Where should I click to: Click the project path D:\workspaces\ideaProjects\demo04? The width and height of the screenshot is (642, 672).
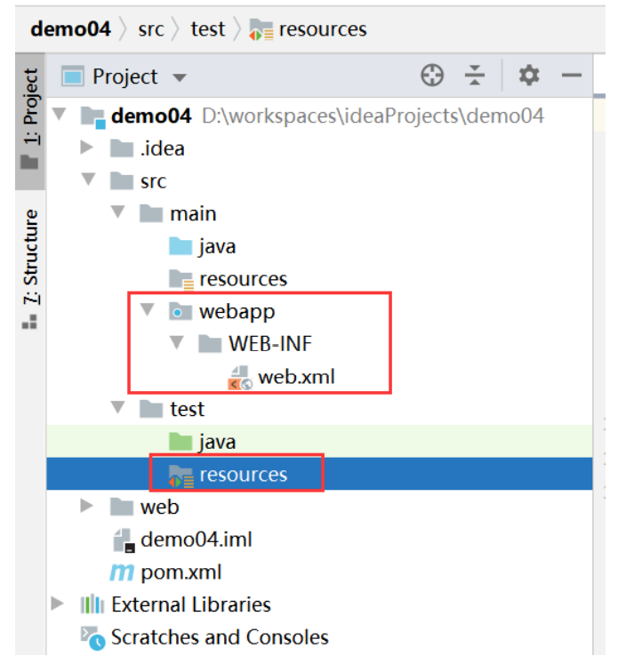coord(373,116)
